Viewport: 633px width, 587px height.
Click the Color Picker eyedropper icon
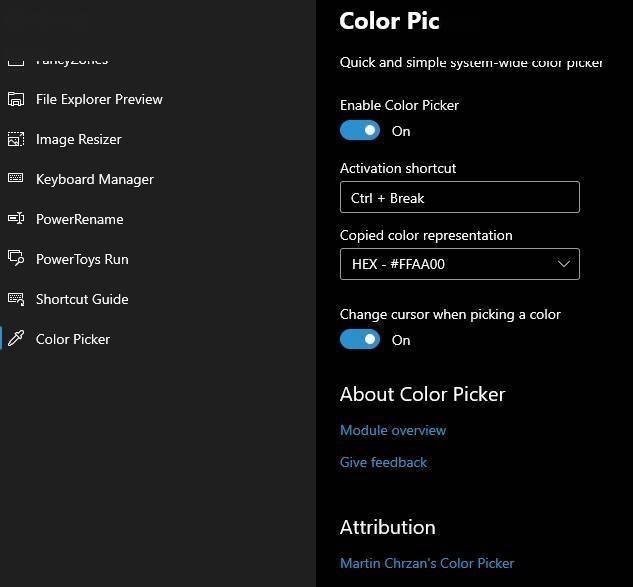point(16,338)
